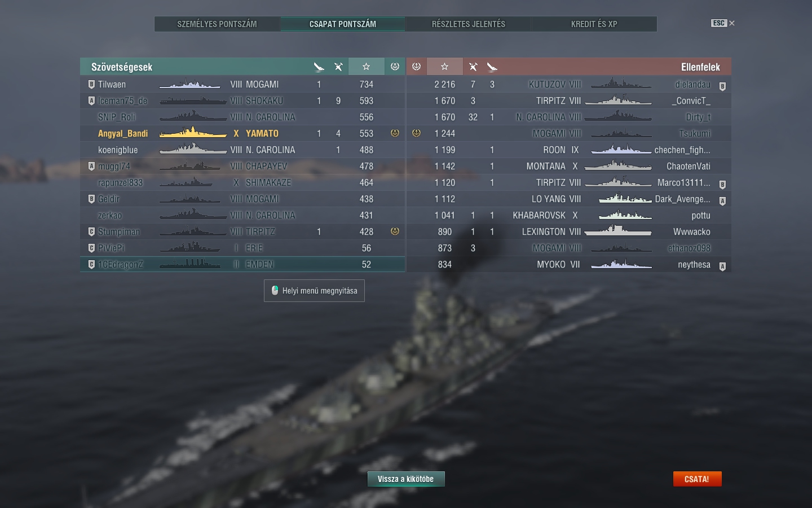Click the medal icon on the Stumpiman row
Viewport: 812px width, 508px height.
pyautogui.click(x=395, y=231)
